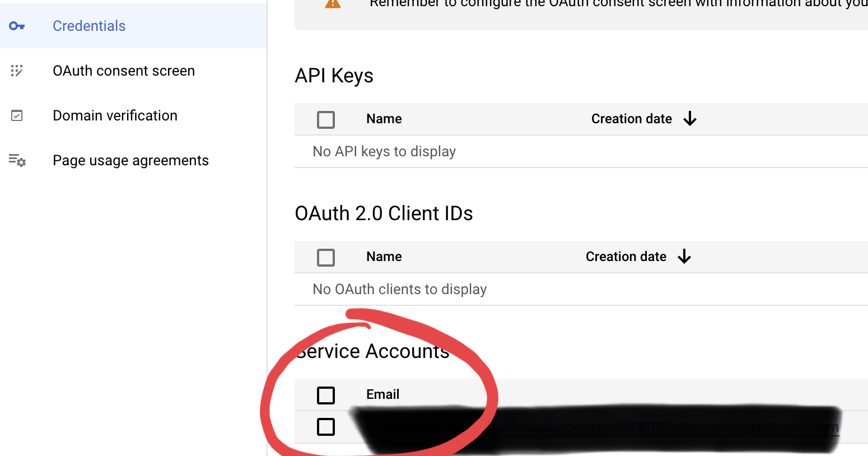Image resolution: width=868 pixels, height=456 pixels.
Task: Open the redacted service account email link
Action: point(666,428)
